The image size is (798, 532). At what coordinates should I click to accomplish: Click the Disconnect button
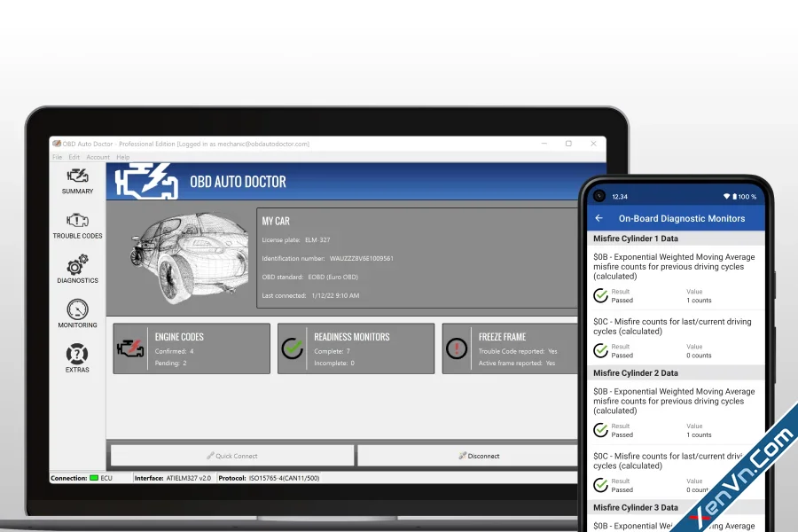[x=468, y=456]
